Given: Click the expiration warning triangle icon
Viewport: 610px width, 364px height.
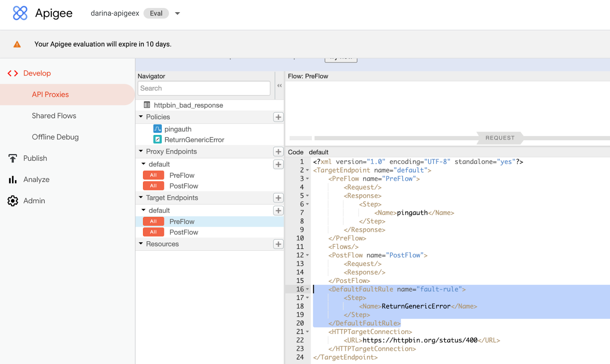Looking at the screenshot, I should coord(17,44).
